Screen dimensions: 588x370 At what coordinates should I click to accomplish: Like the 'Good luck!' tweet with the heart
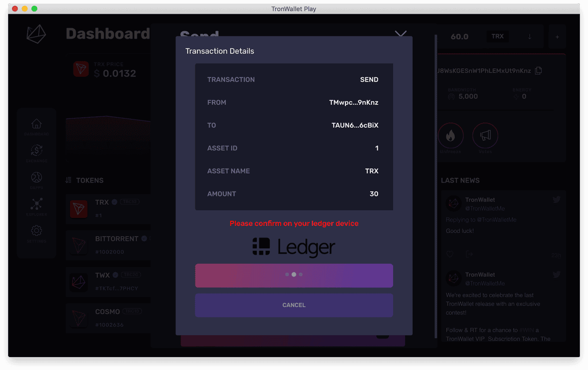click(x=449, y=254)
